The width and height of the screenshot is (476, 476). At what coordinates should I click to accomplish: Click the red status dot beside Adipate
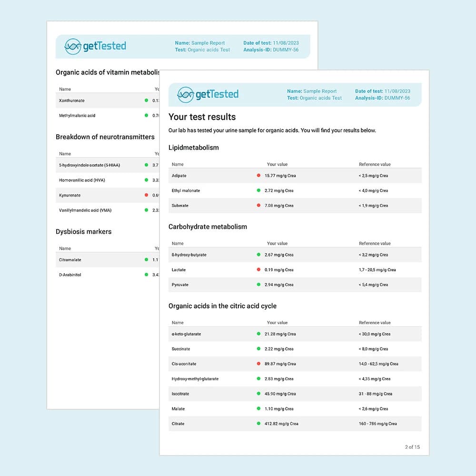[x=258, y=176]
